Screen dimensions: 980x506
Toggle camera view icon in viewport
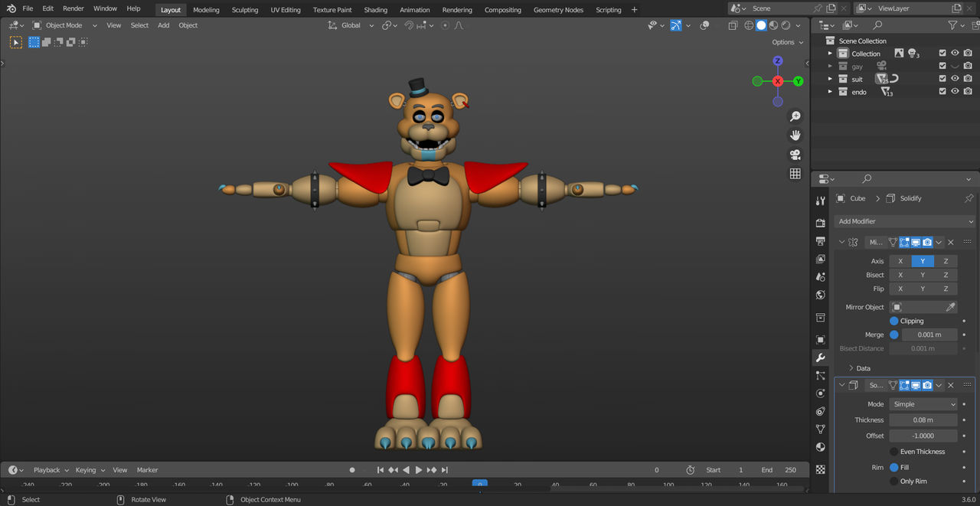(x=795, y=155)
